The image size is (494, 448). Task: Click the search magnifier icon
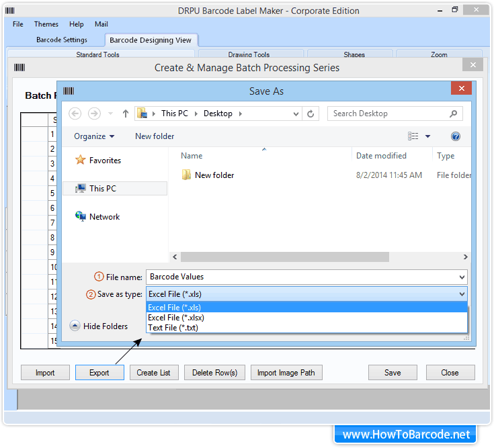tap(454, 114)
